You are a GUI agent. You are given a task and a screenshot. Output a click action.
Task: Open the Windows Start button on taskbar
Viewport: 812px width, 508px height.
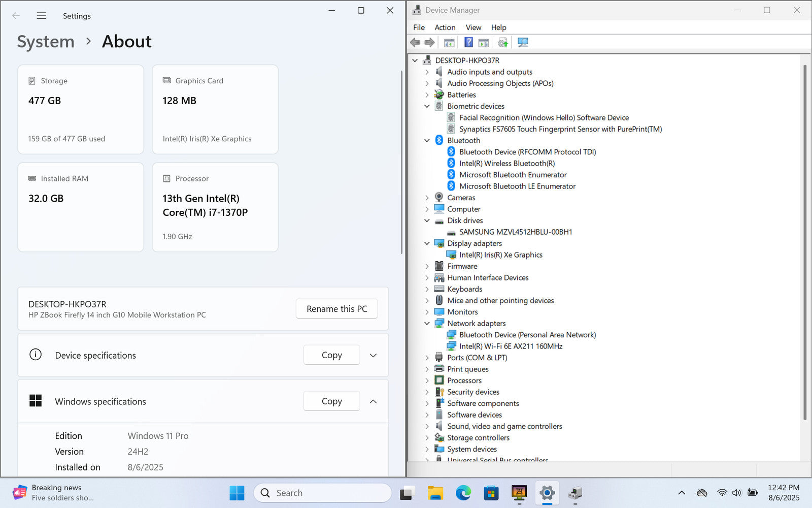click(236, 493)
